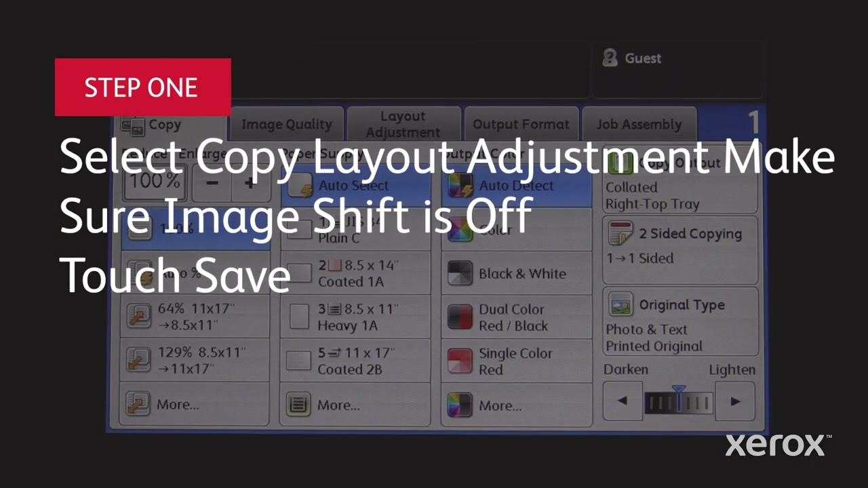Select Auto Select paper supply option
This screenshot has width=868, height=488.
point(354,186)
